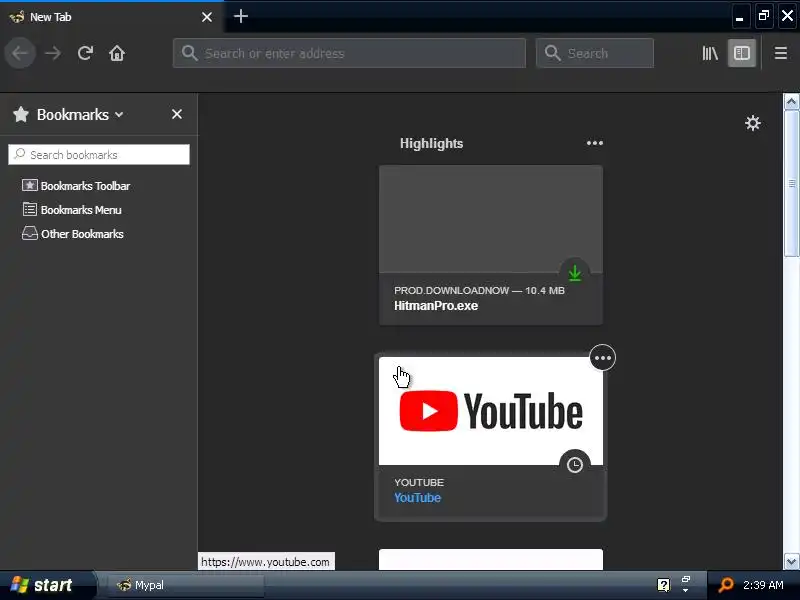Click the Search bookmarks field
The image size is (800, 600).
click(99, 155)
